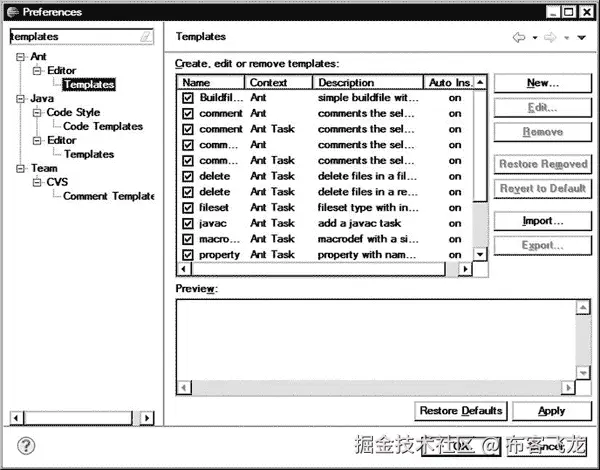This screenshot has width=600, height=470.
Task: Click templates table scroll up arrow
Action: point(480,82)
